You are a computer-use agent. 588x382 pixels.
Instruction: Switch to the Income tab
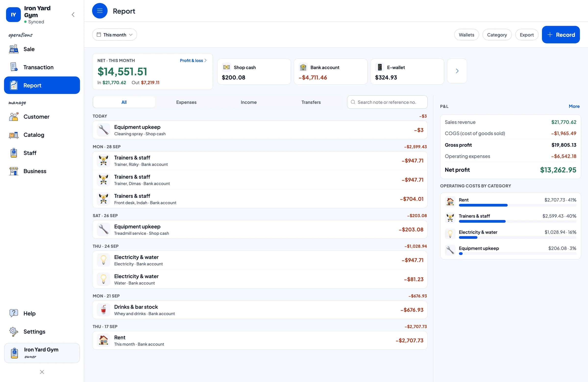(248, 102)
